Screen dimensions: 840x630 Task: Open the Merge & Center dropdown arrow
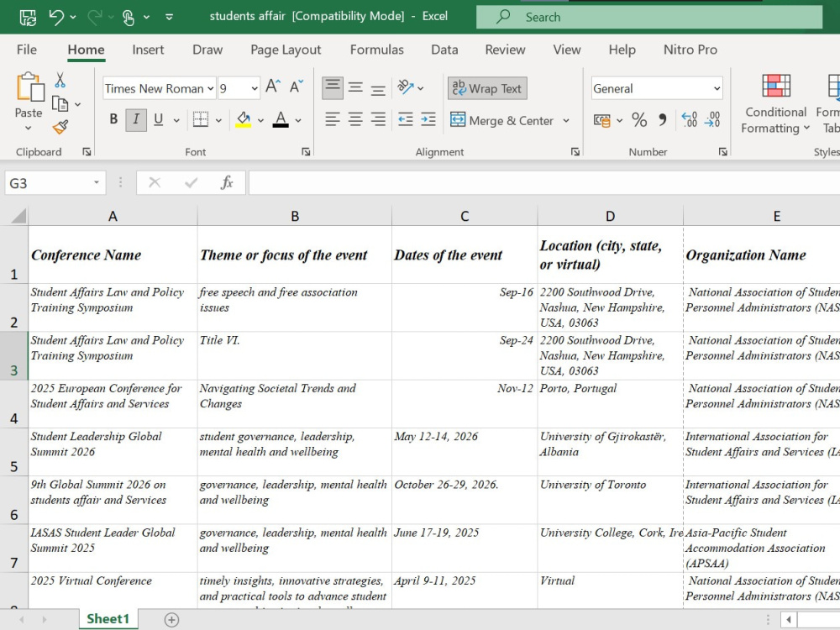pos(566,120)
